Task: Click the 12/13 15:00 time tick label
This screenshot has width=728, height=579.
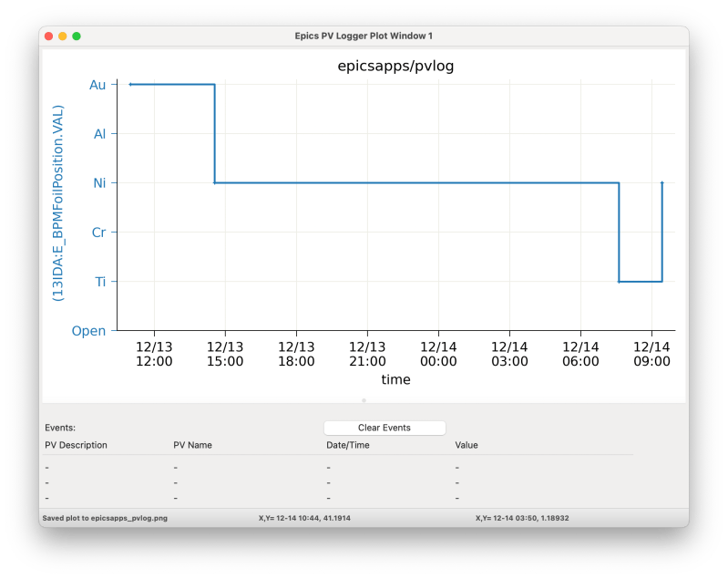Action: [x=225, y=354]
